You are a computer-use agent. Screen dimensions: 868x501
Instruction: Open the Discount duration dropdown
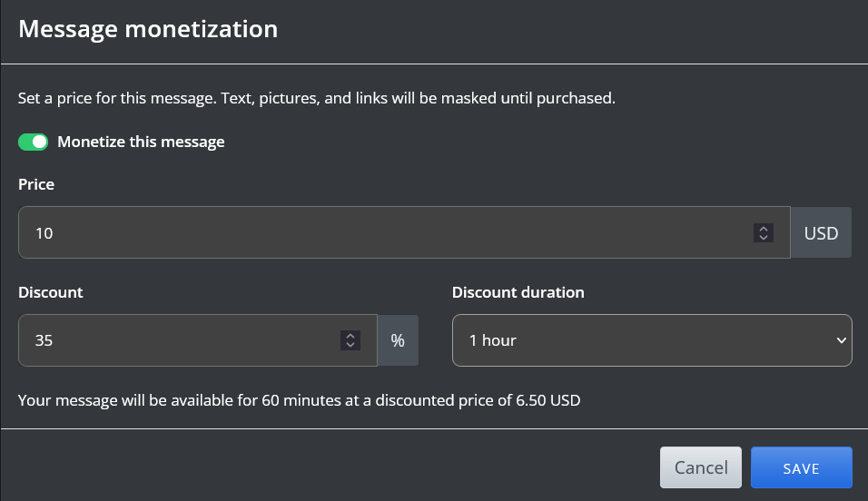650,340
